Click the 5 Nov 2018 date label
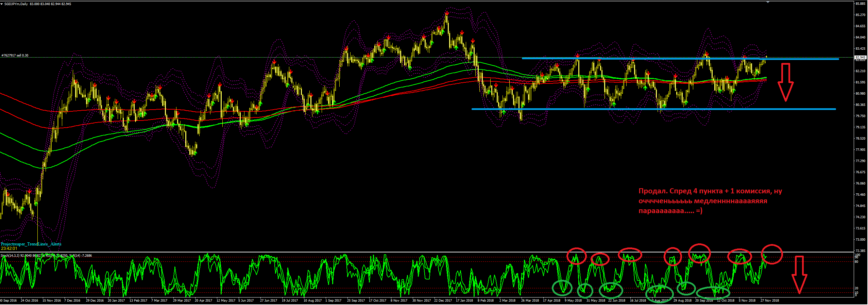 point(747,301)
